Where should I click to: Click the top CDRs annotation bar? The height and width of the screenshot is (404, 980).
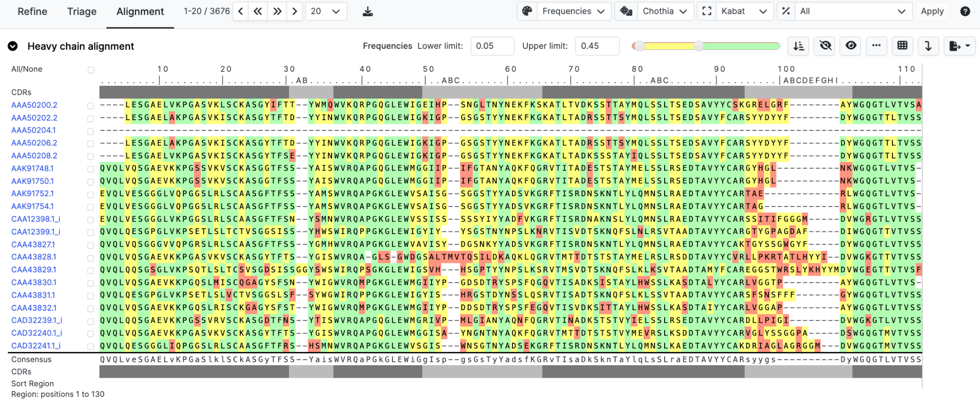[x=511, y=92]
